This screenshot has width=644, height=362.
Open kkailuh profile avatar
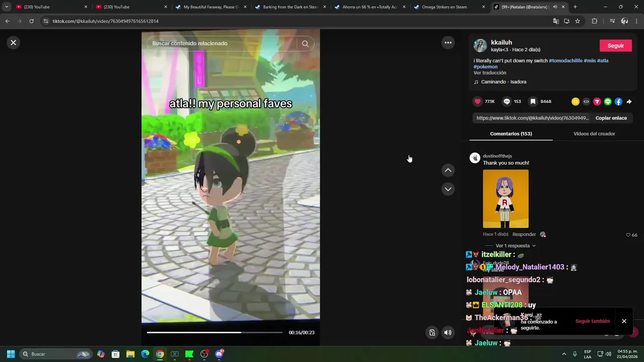pyautogui.click(x=480, y=45)
